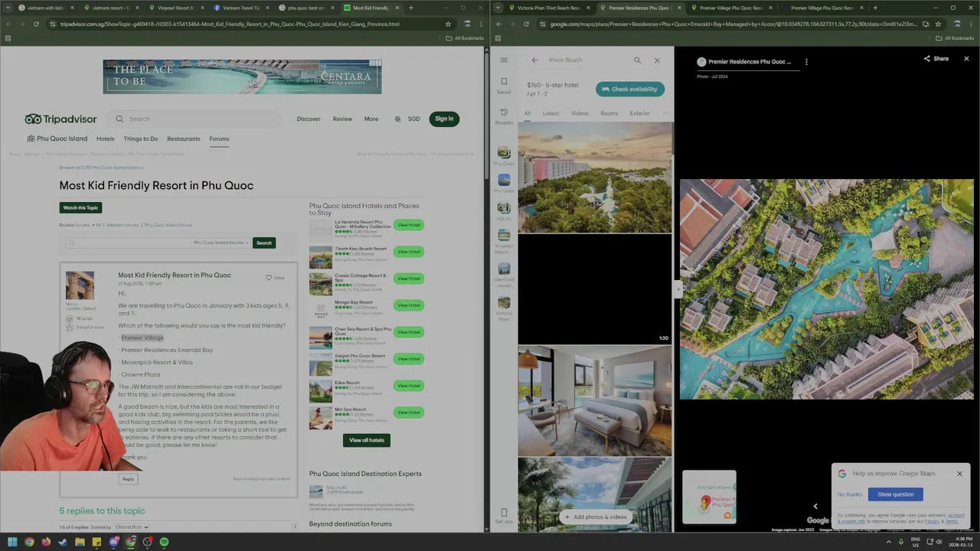Image resolution: width=980 pixels, height=551 pixels.
Task: View Hotel for Eden Resort
Action: 409,386
